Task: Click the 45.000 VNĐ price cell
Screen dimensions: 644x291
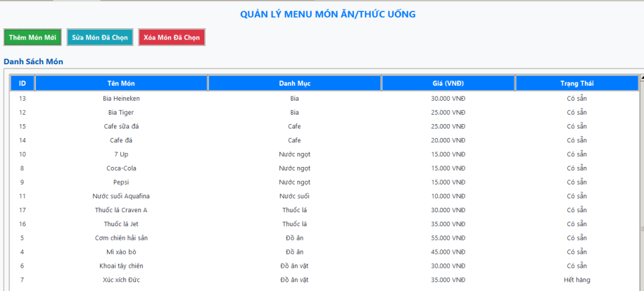Action: (448, 252)
